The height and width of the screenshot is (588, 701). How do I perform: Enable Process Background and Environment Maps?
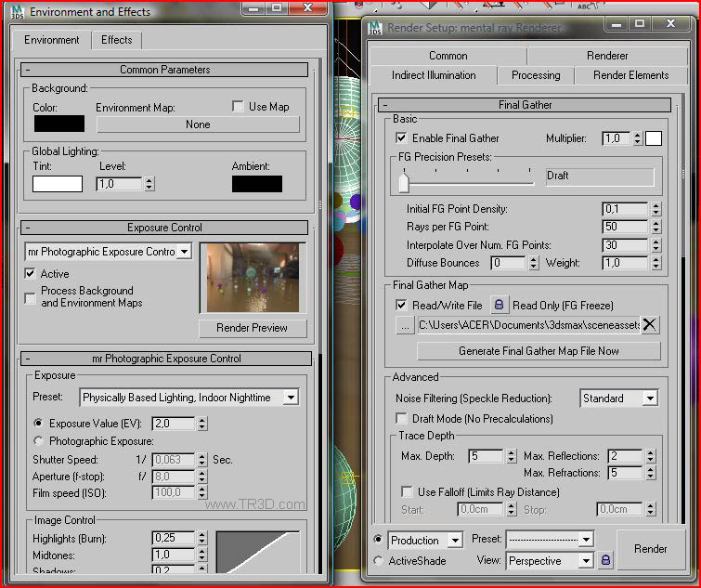30,298
